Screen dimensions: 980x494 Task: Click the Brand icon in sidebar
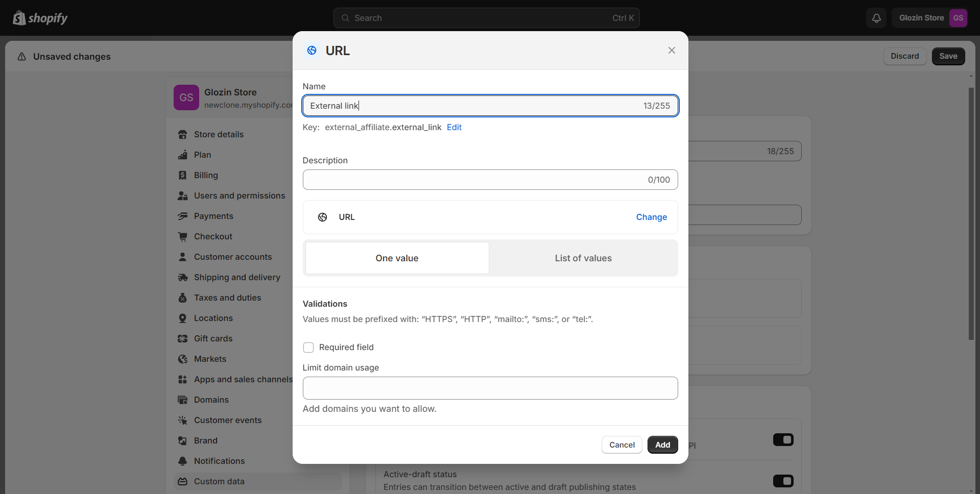pyautogui.click(x=182, y=441)
